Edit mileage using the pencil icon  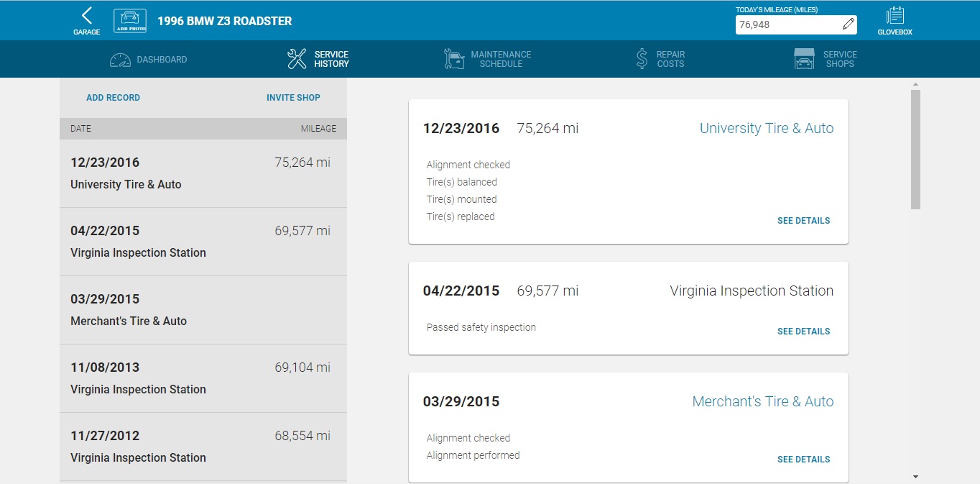[x=849, y=24]
